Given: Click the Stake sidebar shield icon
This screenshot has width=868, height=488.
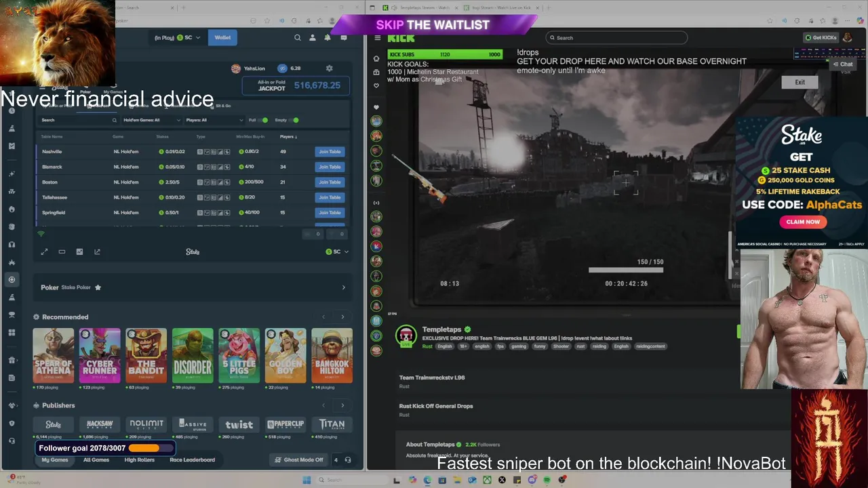Looking at the screenshot, I should tap(12, 423).
